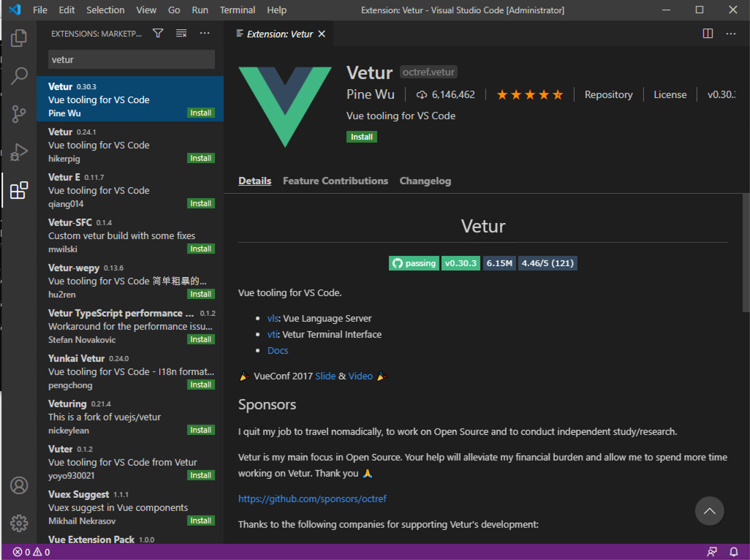Switch to the Feature Contributions tab
The height and width of the screenshot is (560, 750).
click(x=336, y=181)
